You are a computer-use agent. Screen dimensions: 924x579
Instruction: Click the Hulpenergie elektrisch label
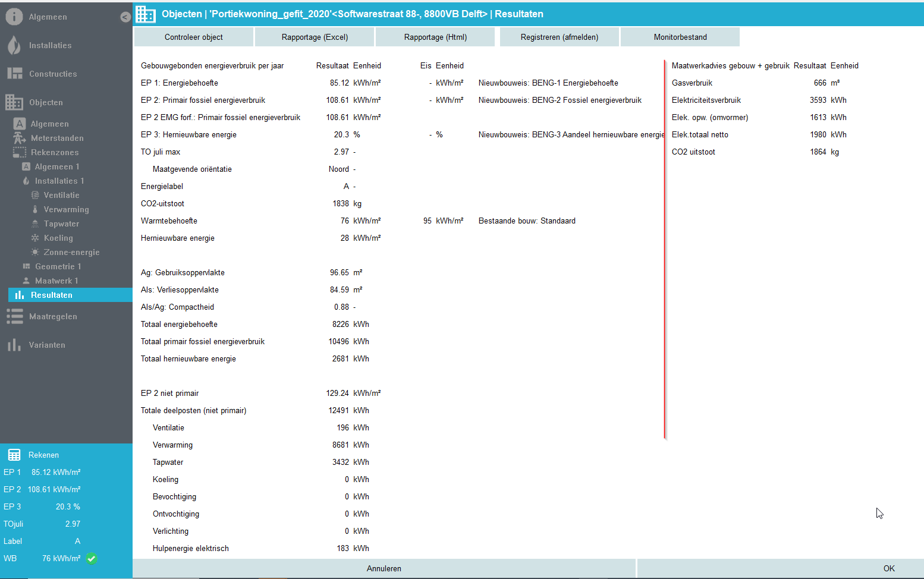coord(191,548)
